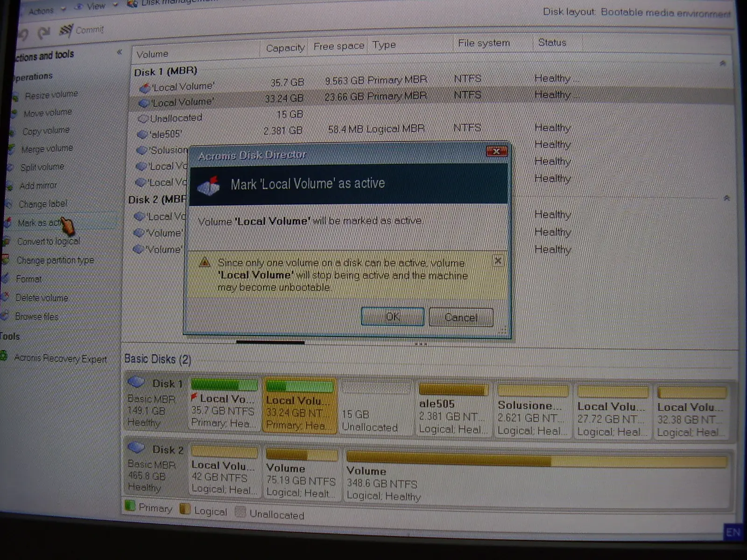This screenshot has width=747, height=560.
Task: Sort by File system column header
Action: tap(484, 43)
